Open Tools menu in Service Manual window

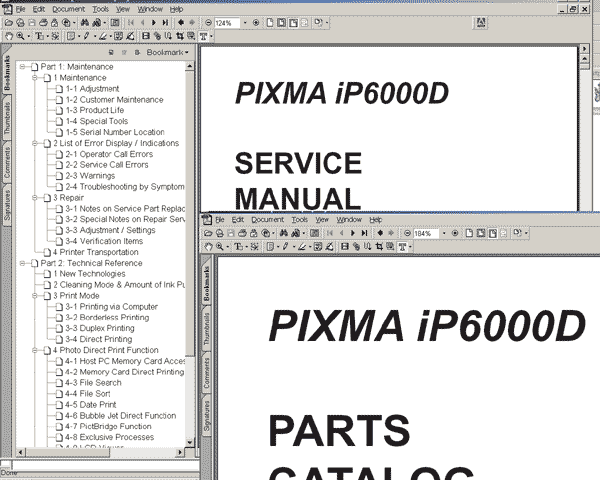tap(101, 9)
